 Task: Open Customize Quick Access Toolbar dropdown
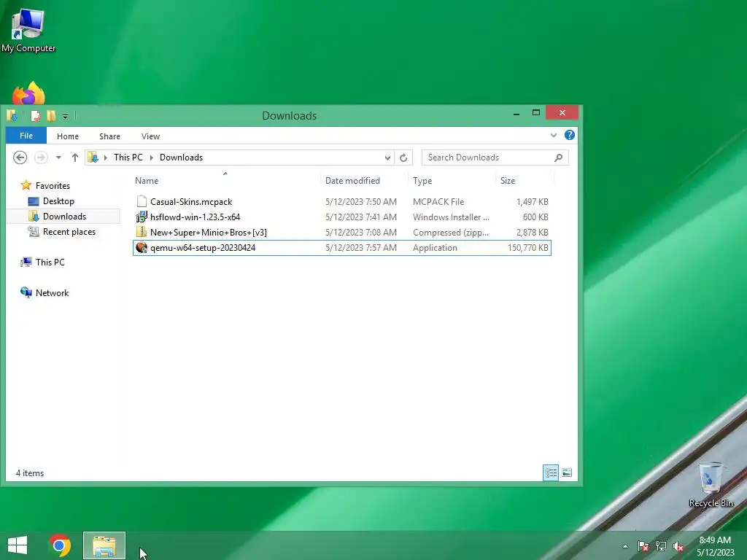click(65, 116)
